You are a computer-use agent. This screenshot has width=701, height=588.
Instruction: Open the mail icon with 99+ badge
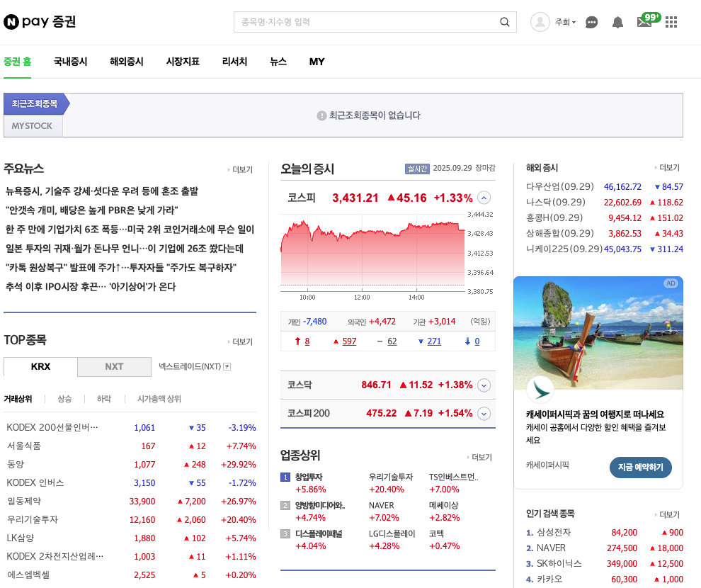(x=648, y=20)
